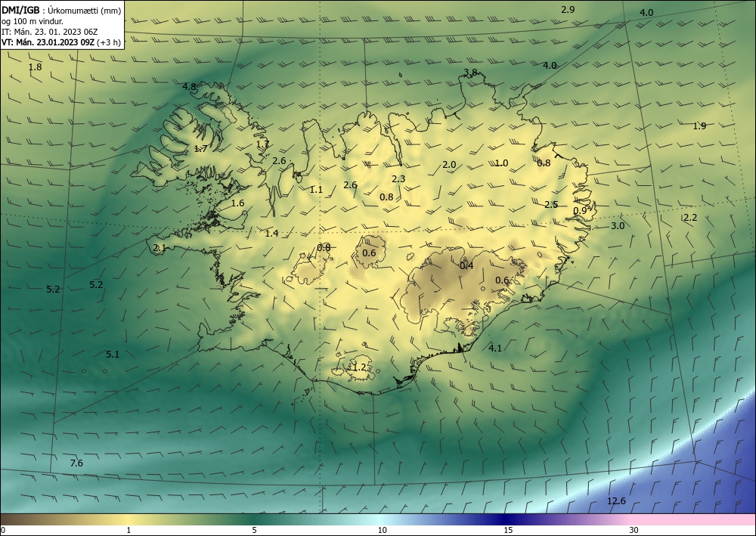Click the 2.3 value on the map
The width and height of the screenshot is (756, 536).
398,179
